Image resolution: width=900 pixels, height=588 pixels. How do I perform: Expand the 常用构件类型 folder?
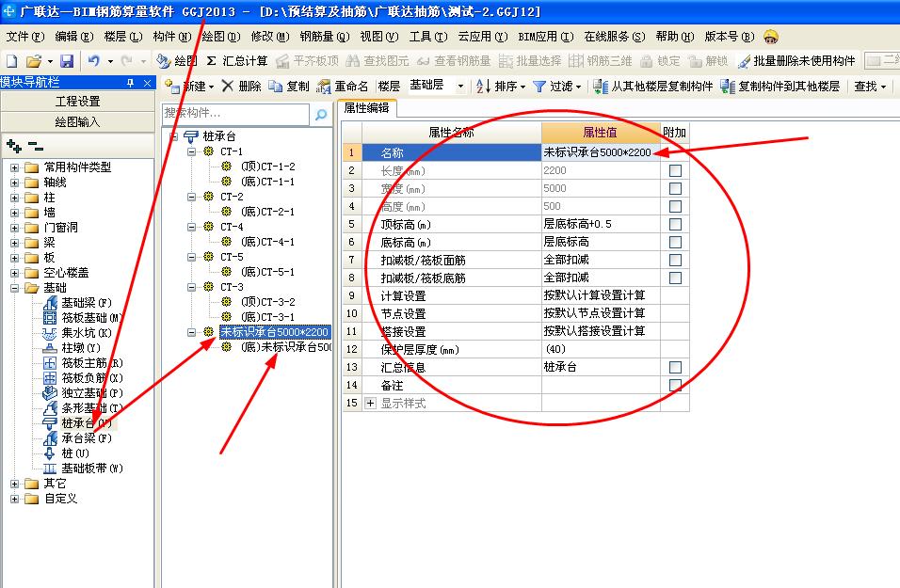click(15, 167)
